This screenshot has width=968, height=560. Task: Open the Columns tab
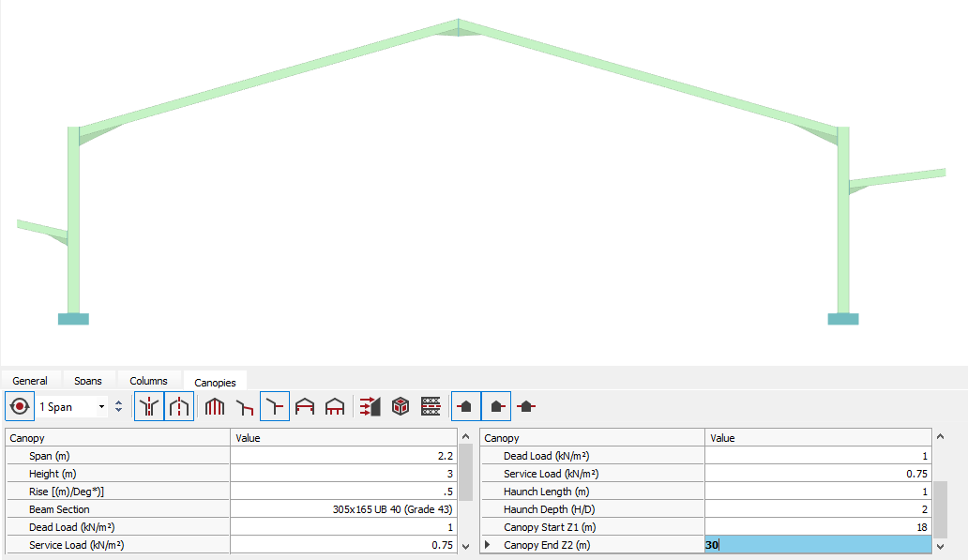coord(148,381)
